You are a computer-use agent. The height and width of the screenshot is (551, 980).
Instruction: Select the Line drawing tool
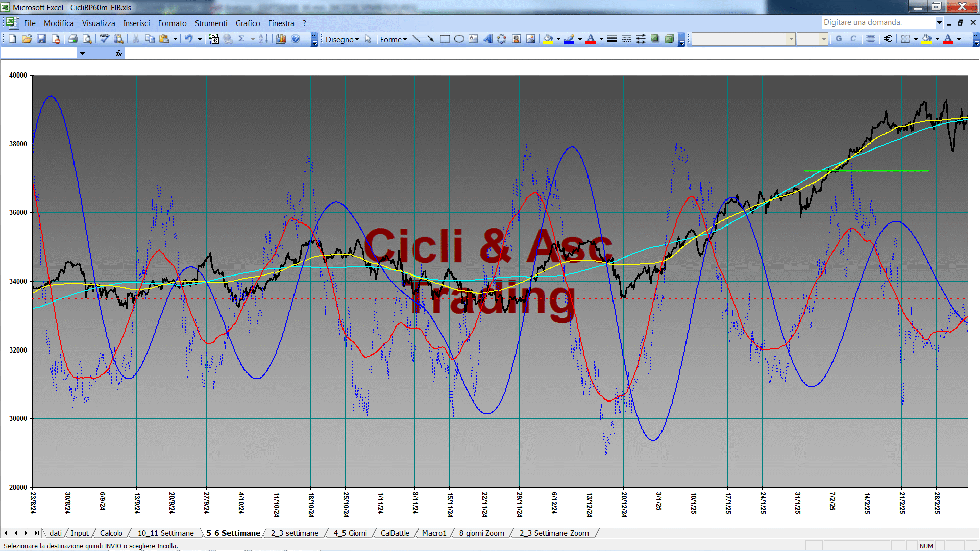[x=416, y=39]
